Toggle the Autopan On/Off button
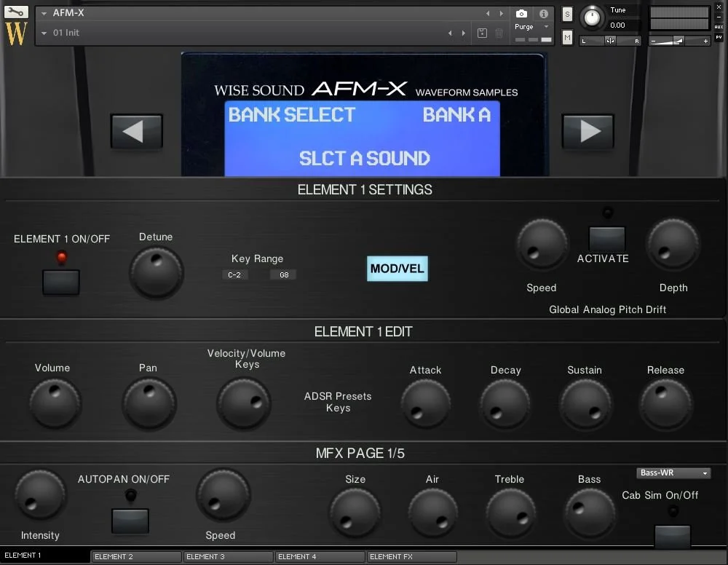Image resolution: width=728 pixels, height=565 pixels. (x=130, y=521)
